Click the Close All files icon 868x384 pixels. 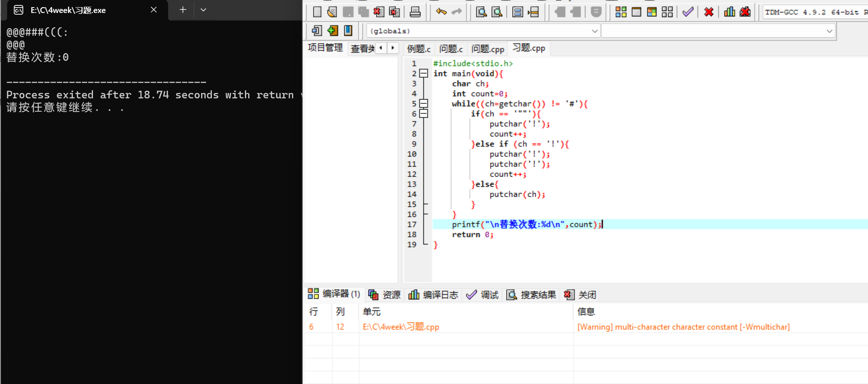coord(395,12)
